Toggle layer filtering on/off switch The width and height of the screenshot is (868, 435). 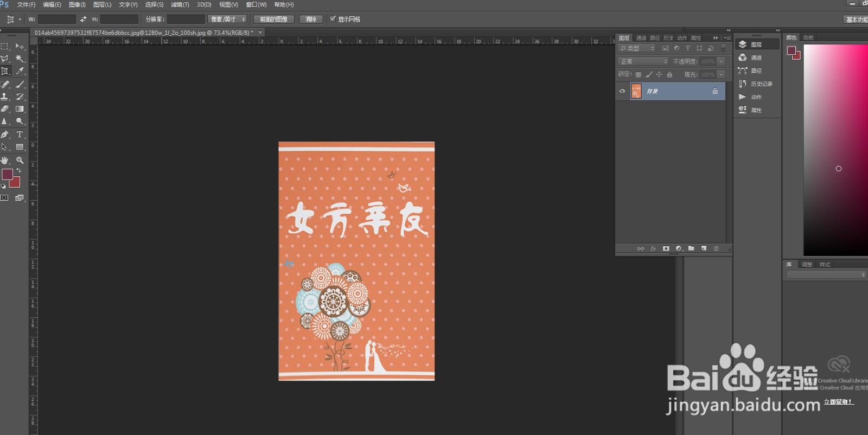(x=723, y=48)
